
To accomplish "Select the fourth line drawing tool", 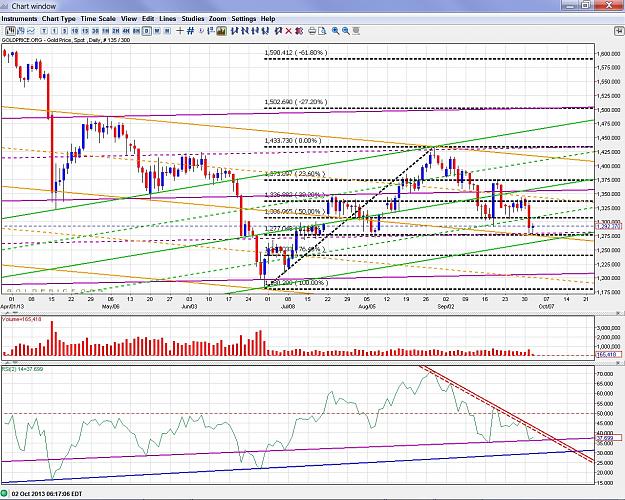I will 265,31.
